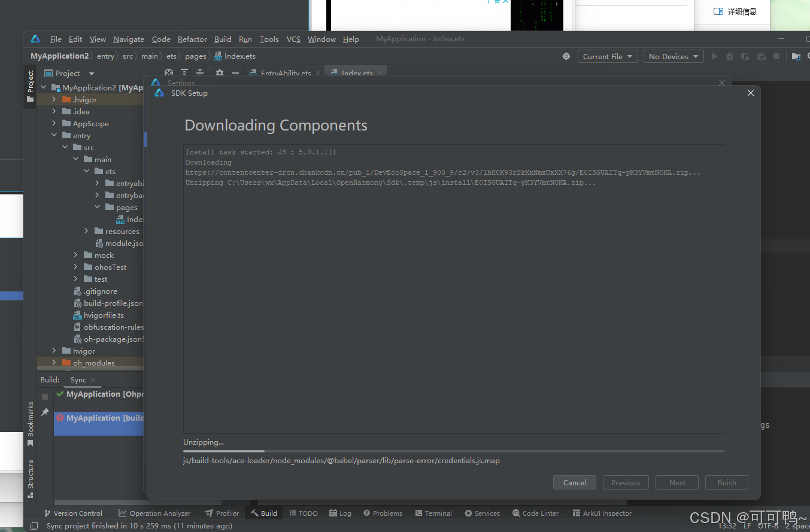Open No Devices dropdown
Image resolution: width=810 pixels, height=532 pixels.
674,56
